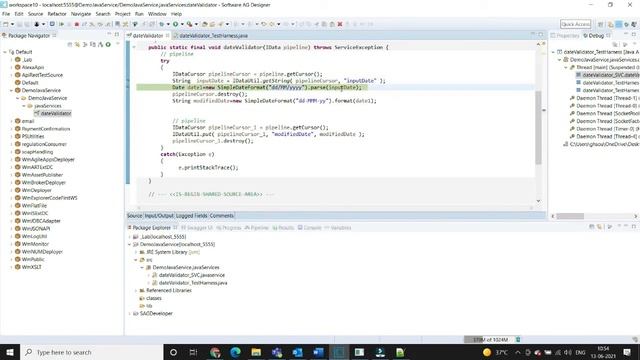Select dateValidator_TestHarness.java in Package Explorer
The image size is (640, 360).
click(193, 283)
